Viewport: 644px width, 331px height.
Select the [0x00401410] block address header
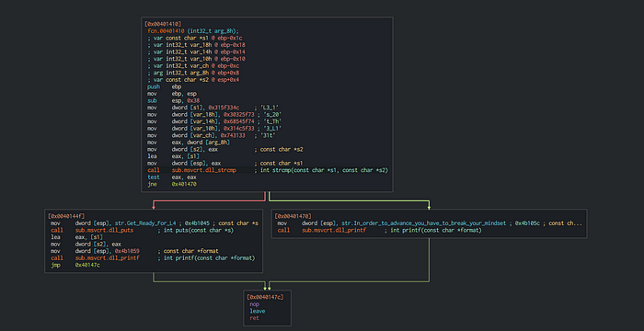point(163,24)
